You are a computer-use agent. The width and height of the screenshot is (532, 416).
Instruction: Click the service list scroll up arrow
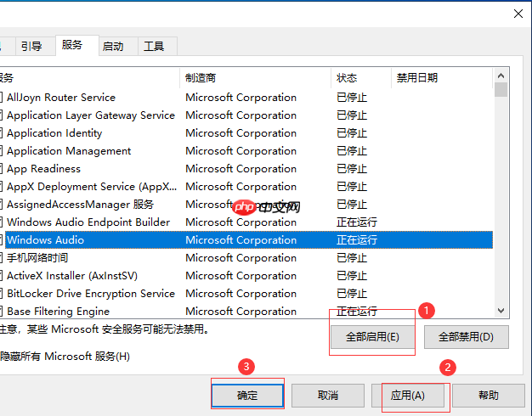[501, 76]
